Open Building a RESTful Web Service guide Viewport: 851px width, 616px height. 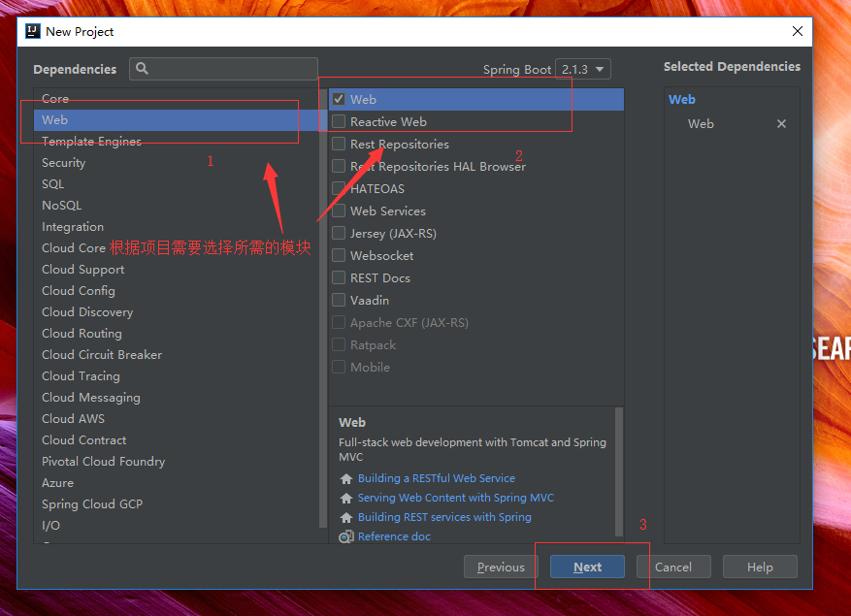(x=437, y=478)
